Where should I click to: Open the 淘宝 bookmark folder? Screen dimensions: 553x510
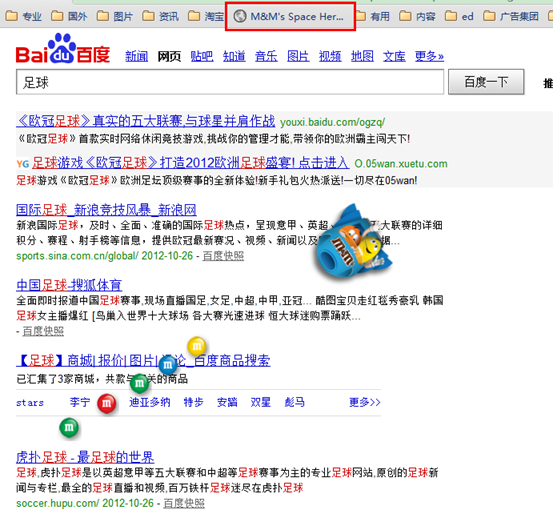206,16
